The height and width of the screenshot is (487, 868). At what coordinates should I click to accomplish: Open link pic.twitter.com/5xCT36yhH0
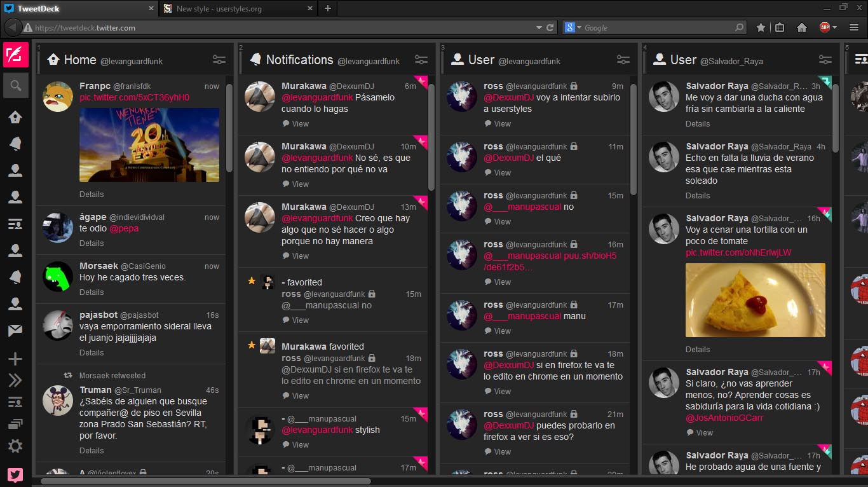[x=135, y=97]
